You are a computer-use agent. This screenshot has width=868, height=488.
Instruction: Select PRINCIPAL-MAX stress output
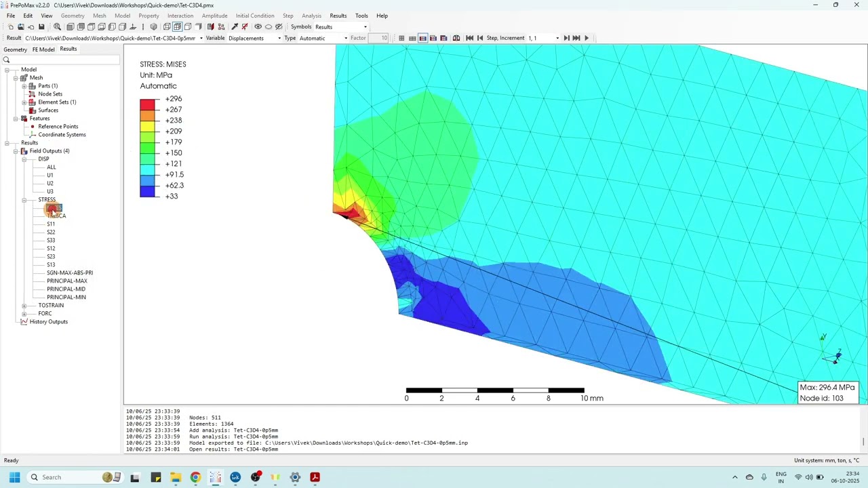tap(66, 281)
